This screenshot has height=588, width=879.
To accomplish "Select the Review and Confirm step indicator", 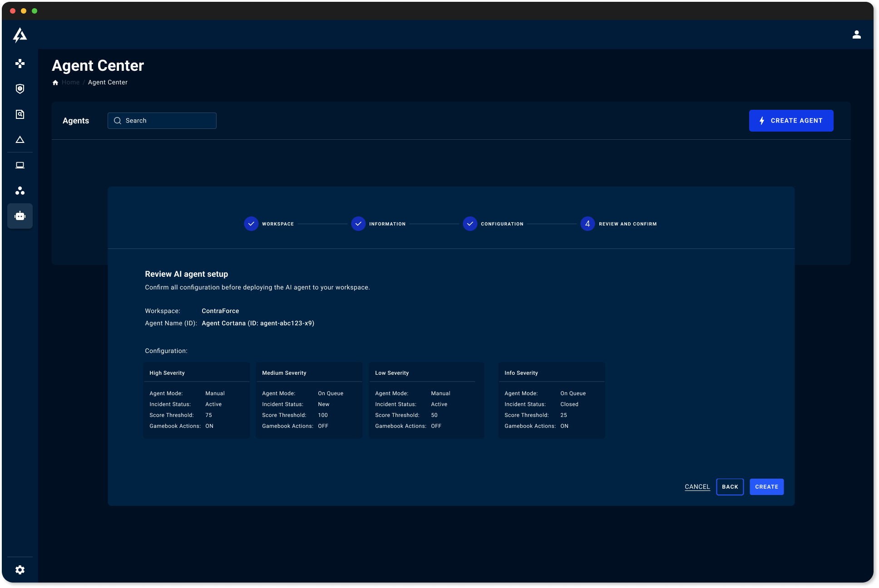I will pyautogui.click(x=588, y=224).
